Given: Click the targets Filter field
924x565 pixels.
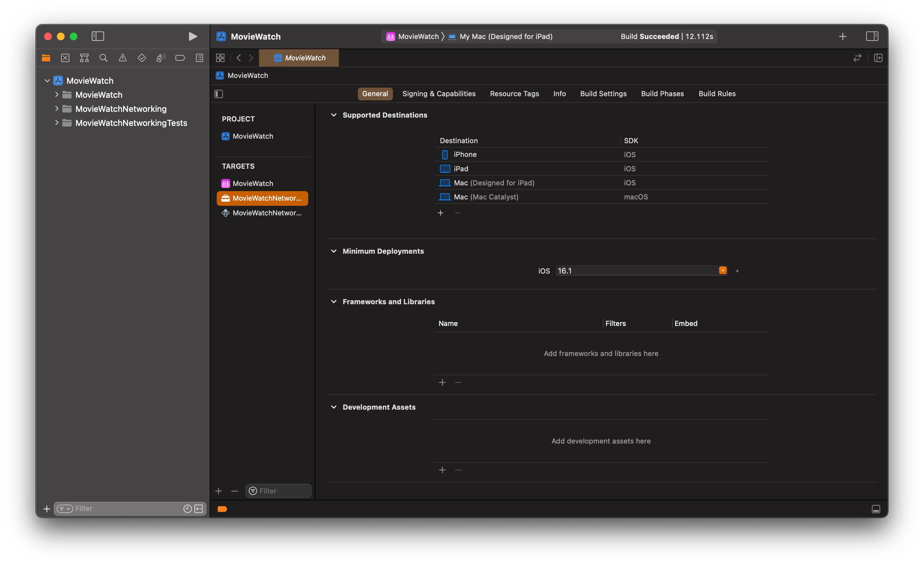Looking at the screenshot, I should tap(278, 491).
